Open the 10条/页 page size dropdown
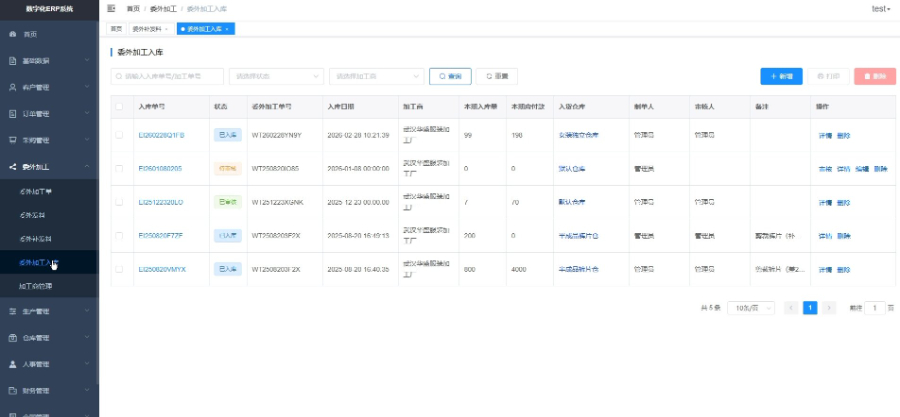 click(751, 308)
